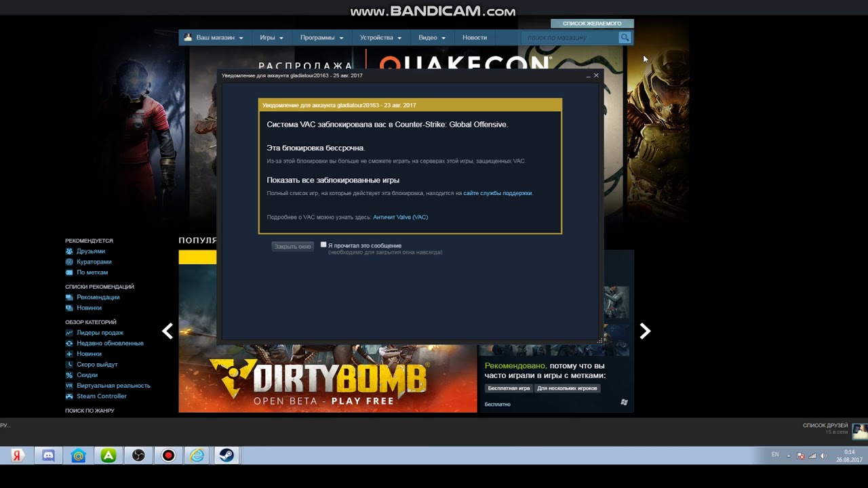Image resolution: width=868 pixels, height=488 pixels.
Task: Click the friends list avatar icon
Action: pos(860,431)
